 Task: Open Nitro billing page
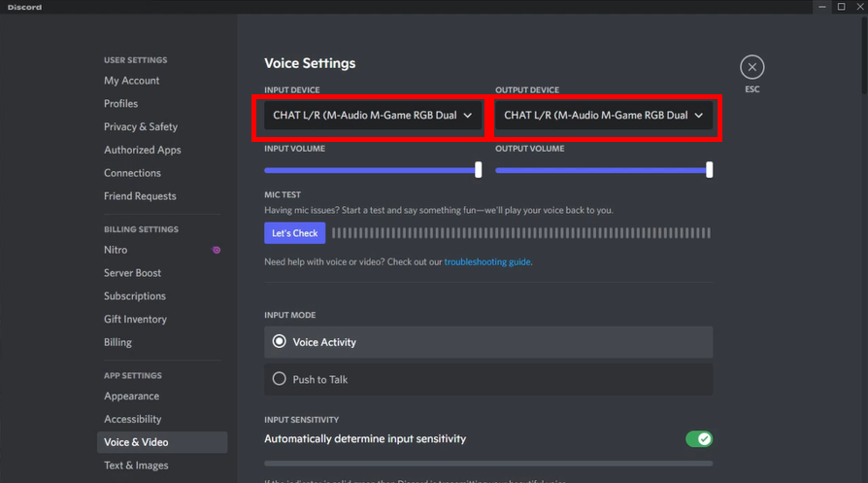tap(116, 250)
